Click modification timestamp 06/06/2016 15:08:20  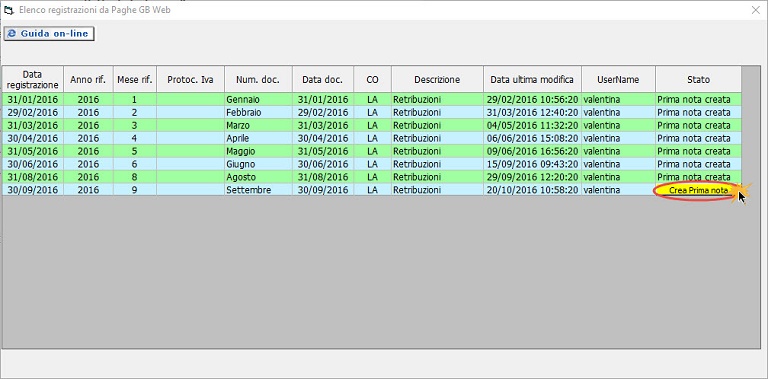[x=532, y=138]
